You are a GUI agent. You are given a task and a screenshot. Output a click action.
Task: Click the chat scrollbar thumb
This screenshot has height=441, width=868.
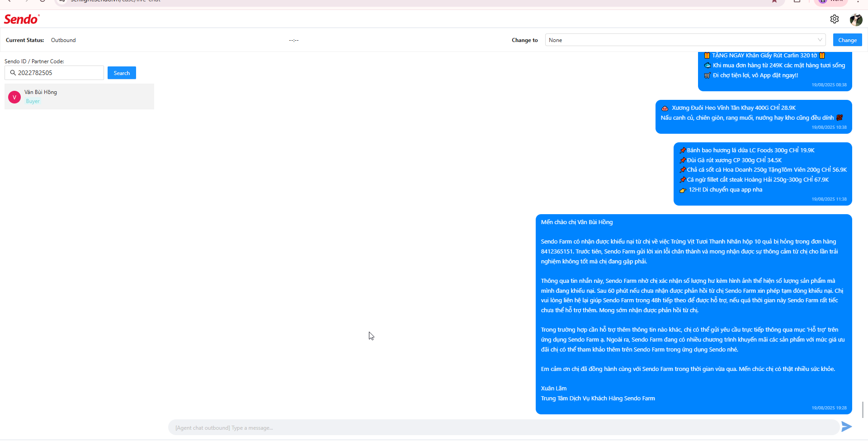(x=863, y=409)
